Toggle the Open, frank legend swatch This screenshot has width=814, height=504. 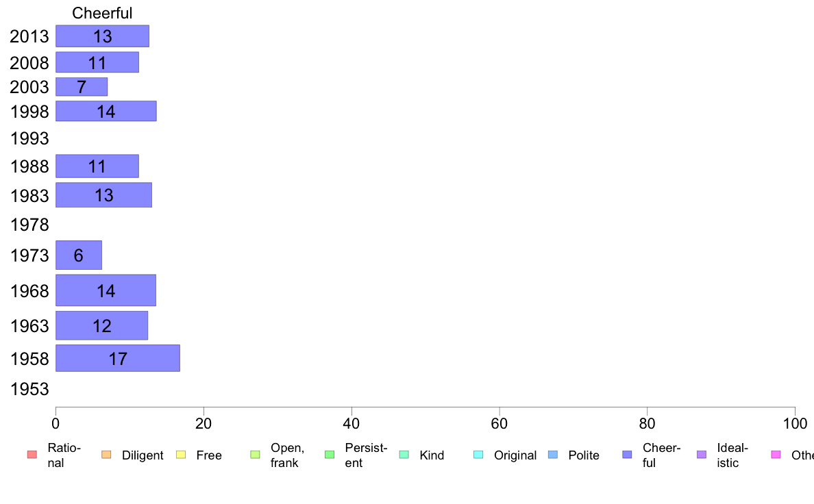(255, 455)
